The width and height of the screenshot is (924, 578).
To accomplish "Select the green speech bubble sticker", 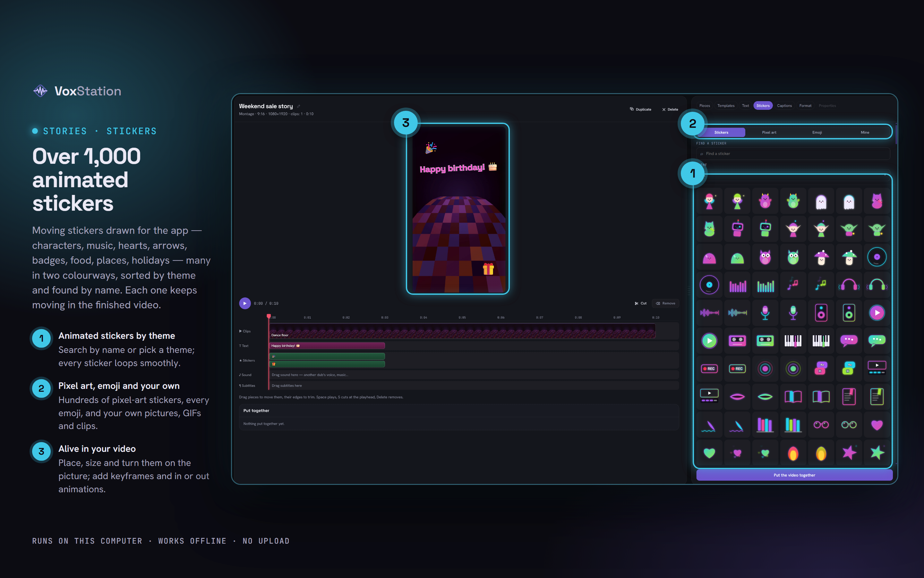I will tap(877, 341).
